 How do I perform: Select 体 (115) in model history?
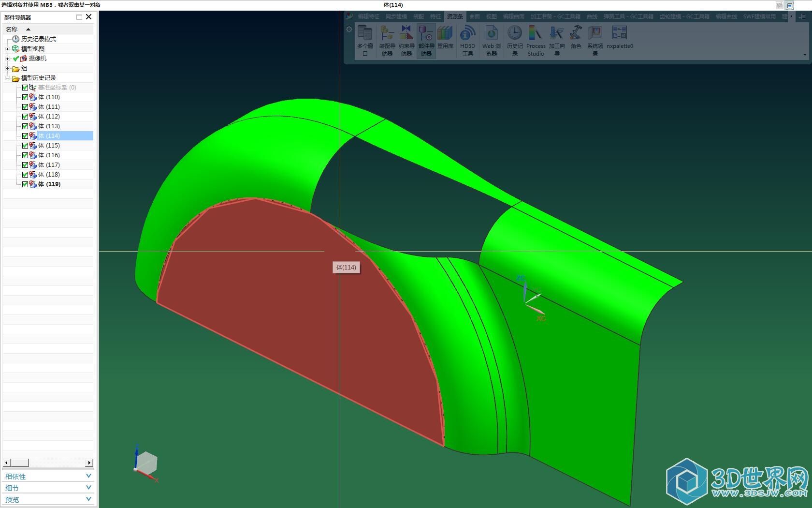point(49,146)
